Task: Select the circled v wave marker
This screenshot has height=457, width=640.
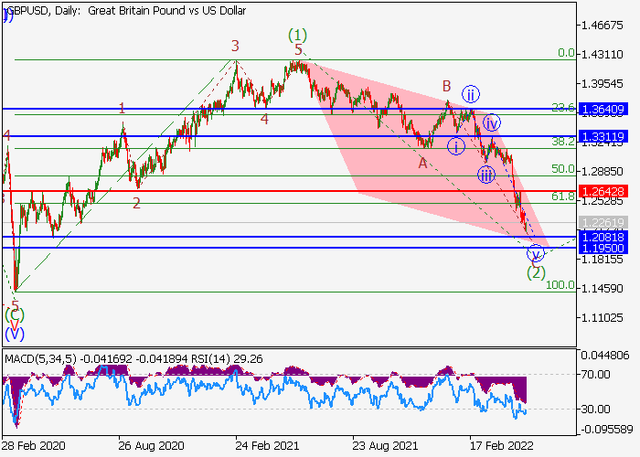Action: pos(535,254)
